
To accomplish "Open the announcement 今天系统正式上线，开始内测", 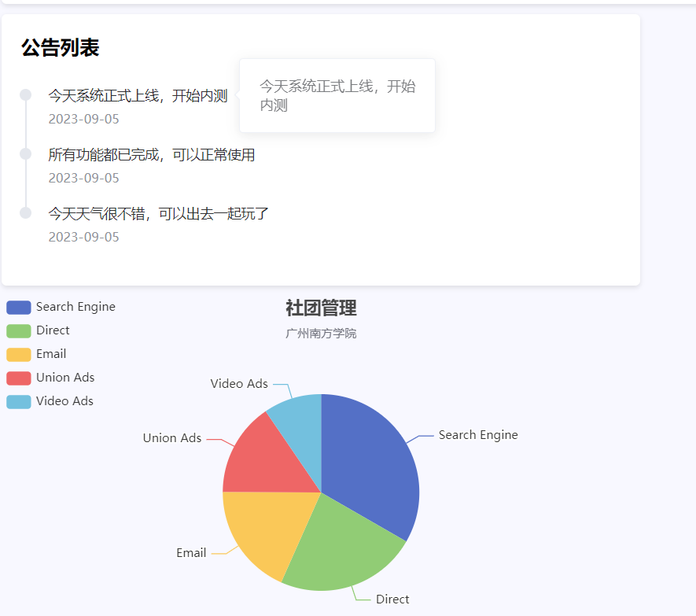I will pyautogui.click(x=138, y=95).
